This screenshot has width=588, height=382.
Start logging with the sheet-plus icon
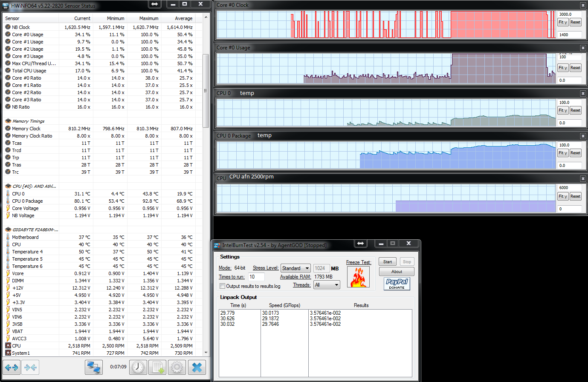click(157, 367)
